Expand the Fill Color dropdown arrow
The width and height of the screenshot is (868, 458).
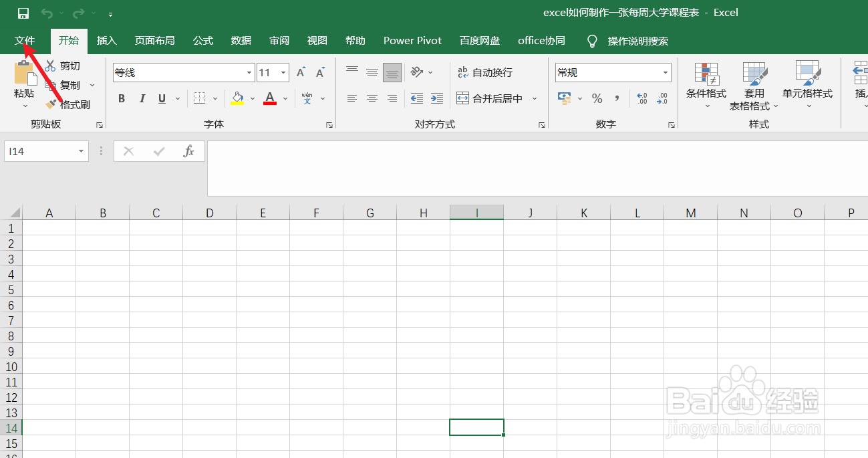point(252,98)
